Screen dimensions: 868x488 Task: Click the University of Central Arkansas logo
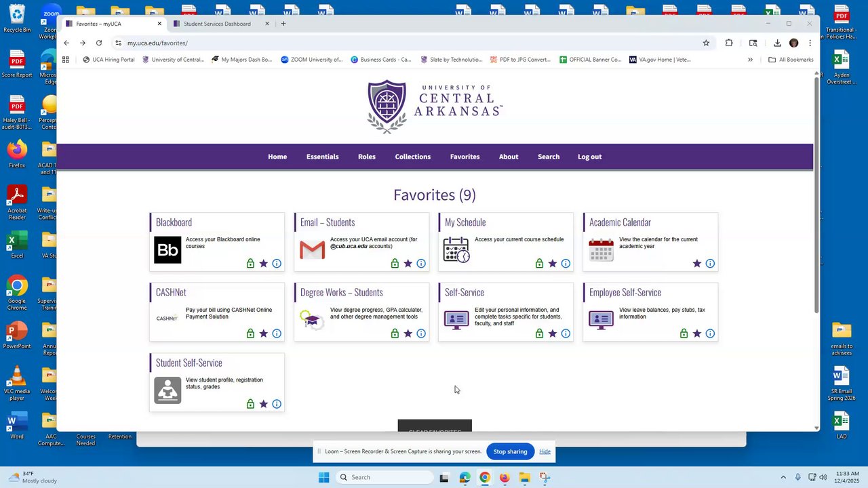pyautogui.click(x=435, y=106)
